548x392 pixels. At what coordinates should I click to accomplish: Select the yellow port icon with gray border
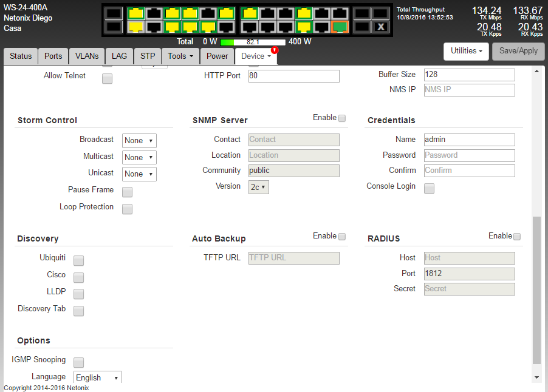[x=135, y=27]
